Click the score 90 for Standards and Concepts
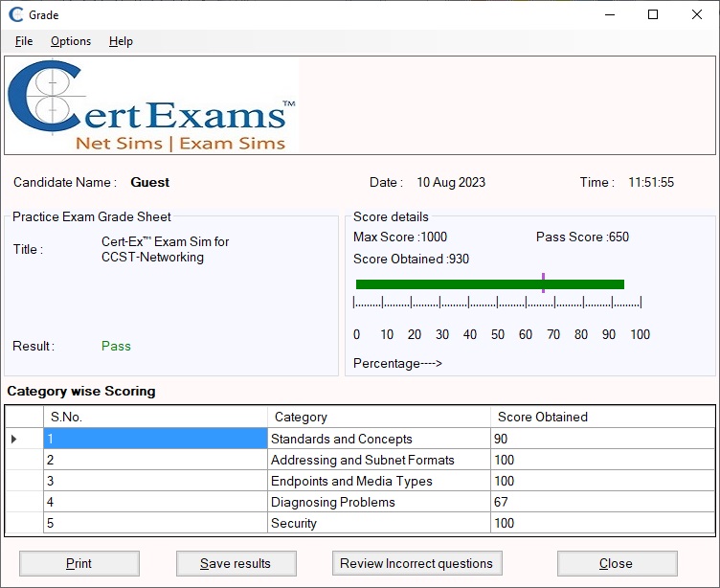This screenshot has width=720, height=588. click(x=602, y=439)
